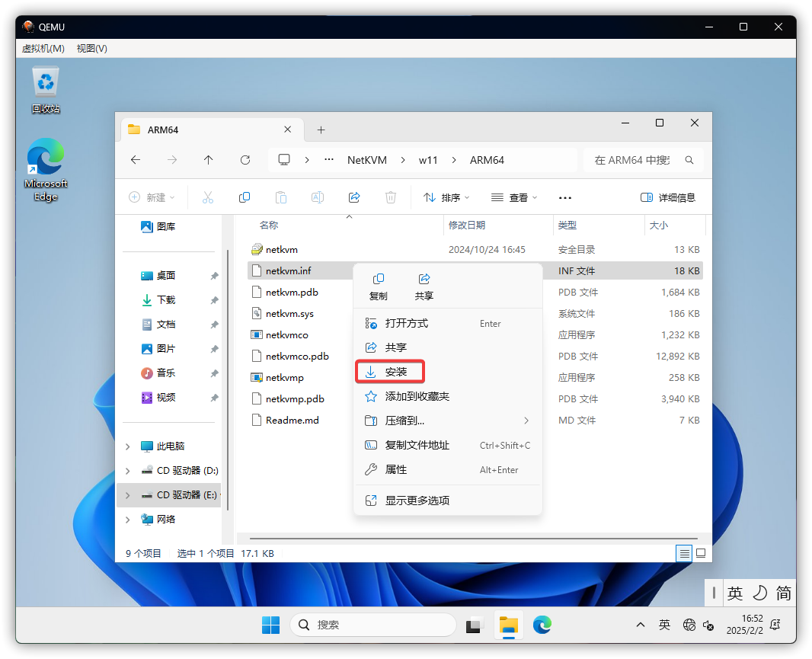Click the Back navigation arrow
The image size is (812, 659).
coord(136,160)
